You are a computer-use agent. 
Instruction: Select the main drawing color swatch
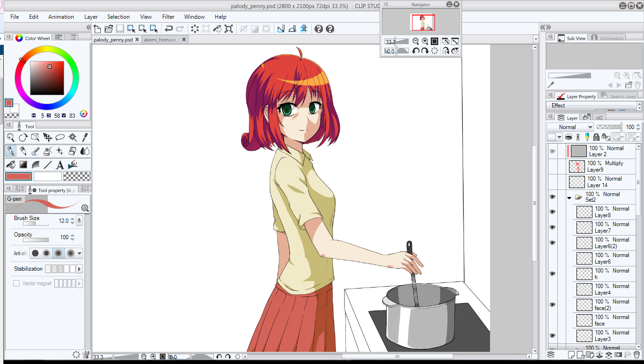tap(18, 176)
